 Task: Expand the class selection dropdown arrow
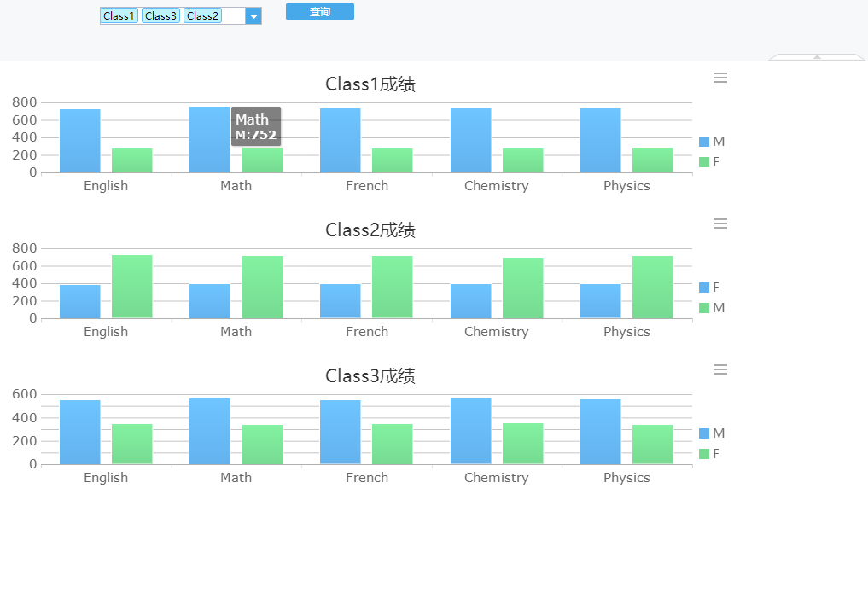(x=253, y=16)
